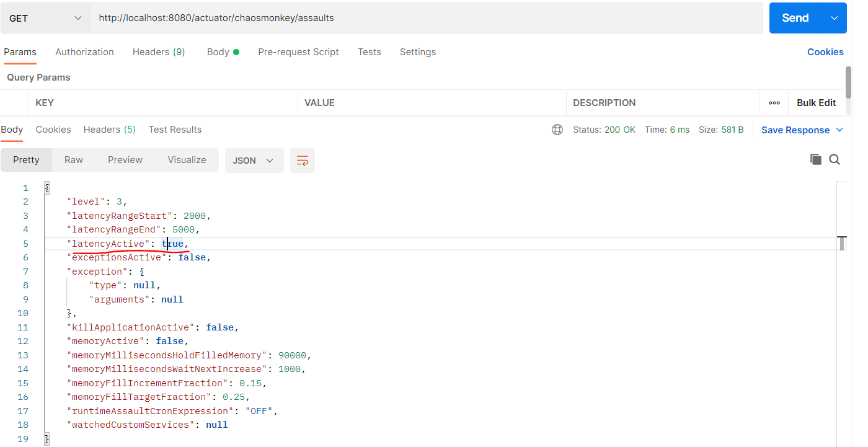Click the value 5000 on line 4
Image resolution: width=868 pixels, height=447 pixels.
click(184, 229)
